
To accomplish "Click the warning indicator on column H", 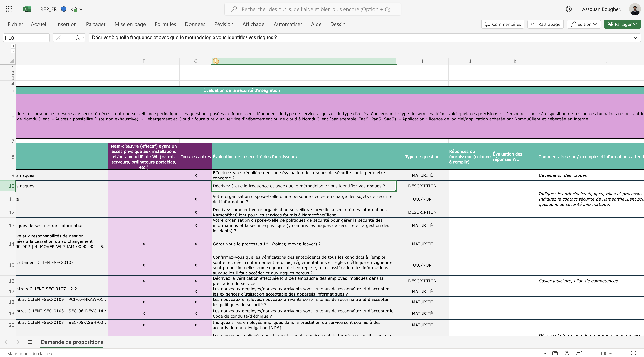I will tap(216, 61).
